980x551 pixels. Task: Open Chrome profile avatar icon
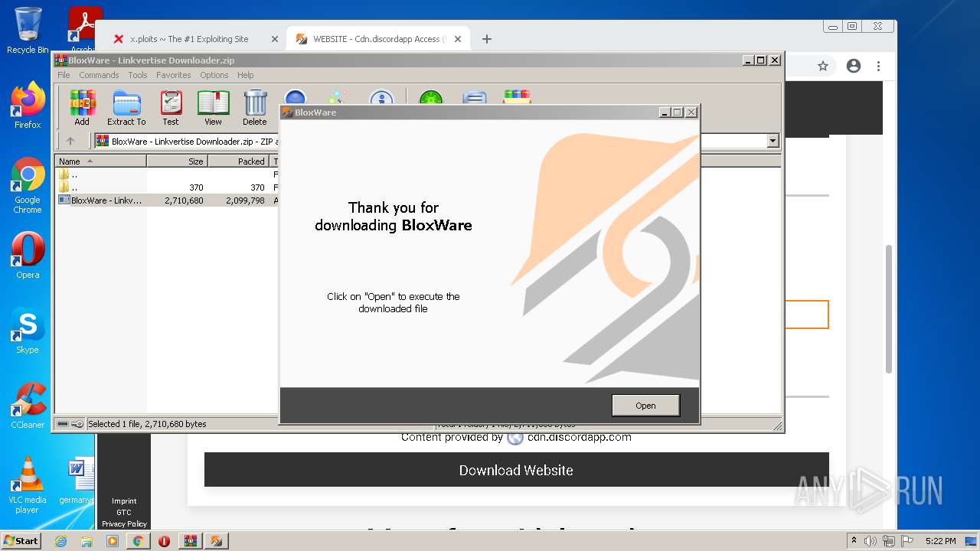coord(854,67)
